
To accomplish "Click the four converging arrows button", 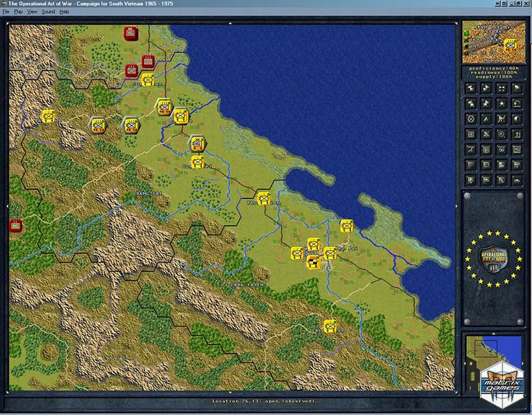I will coord(502,89).
